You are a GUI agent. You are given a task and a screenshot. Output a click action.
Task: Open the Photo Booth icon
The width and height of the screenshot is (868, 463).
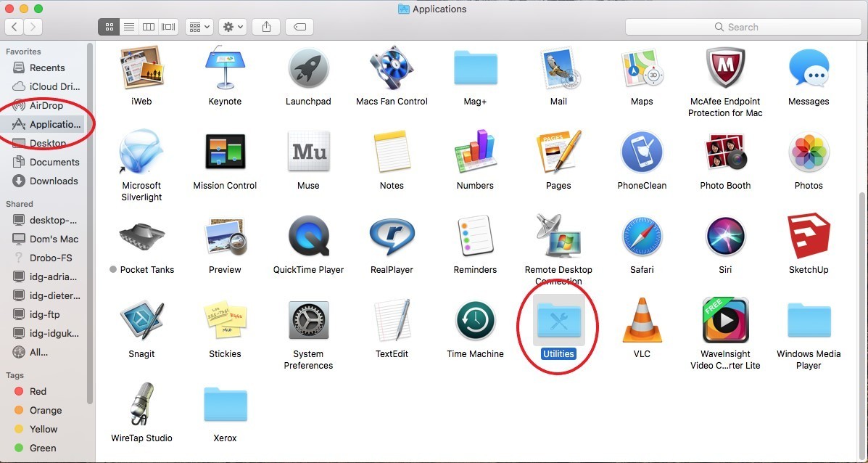[x=725, y=151]
